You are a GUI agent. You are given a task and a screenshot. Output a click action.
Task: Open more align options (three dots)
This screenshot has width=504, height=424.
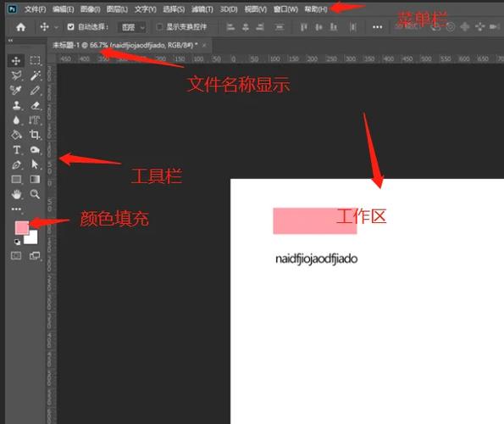click(x=377, y=27)
